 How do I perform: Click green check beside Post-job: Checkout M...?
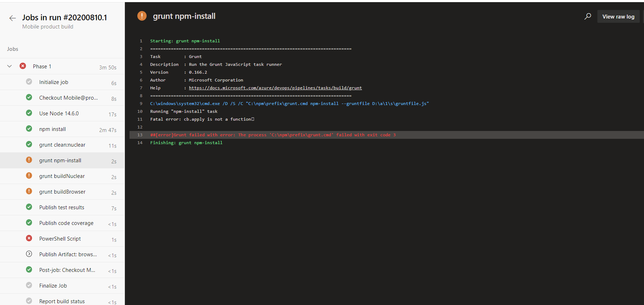pyautogui.click(x=29, y=269)
